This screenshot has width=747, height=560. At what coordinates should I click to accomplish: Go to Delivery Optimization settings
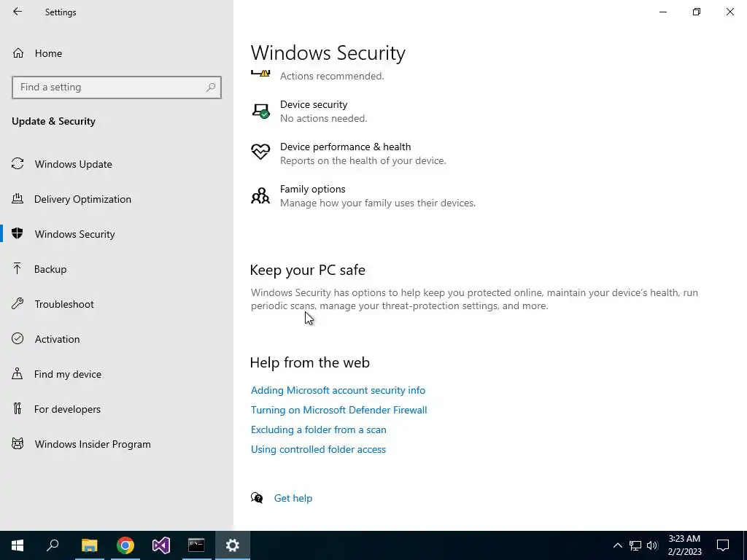82,199
